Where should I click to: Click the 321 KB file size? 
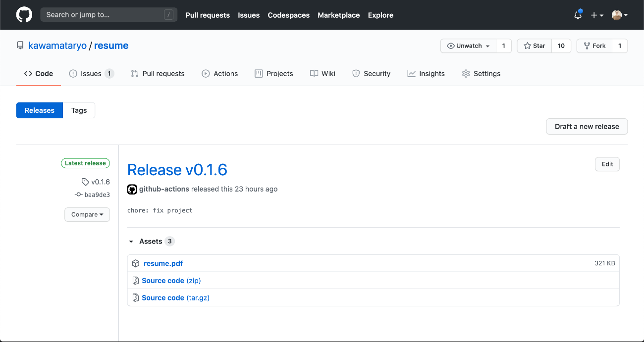click(605, 263)
